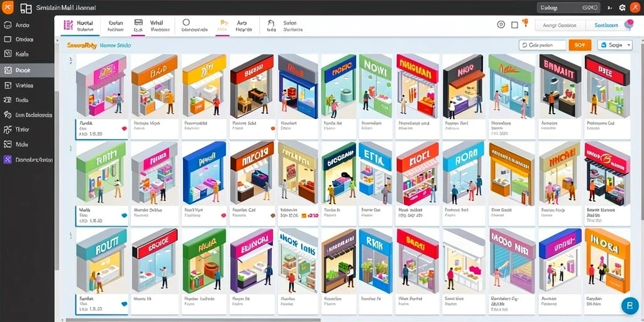The width and height of the screenshot is (644, 322).
Task: Expand the third row containing the ROUT store
Action: tap(70, 235)
